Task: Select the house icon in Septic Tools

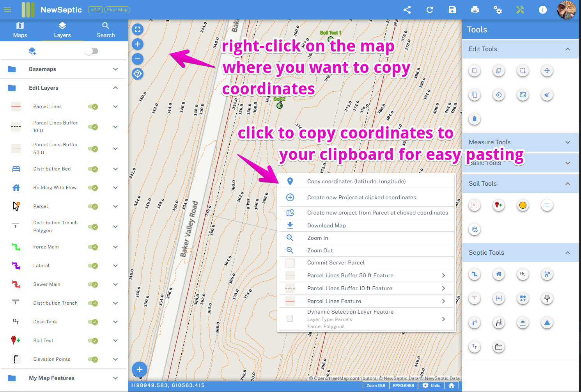Action: click(499, 274)
